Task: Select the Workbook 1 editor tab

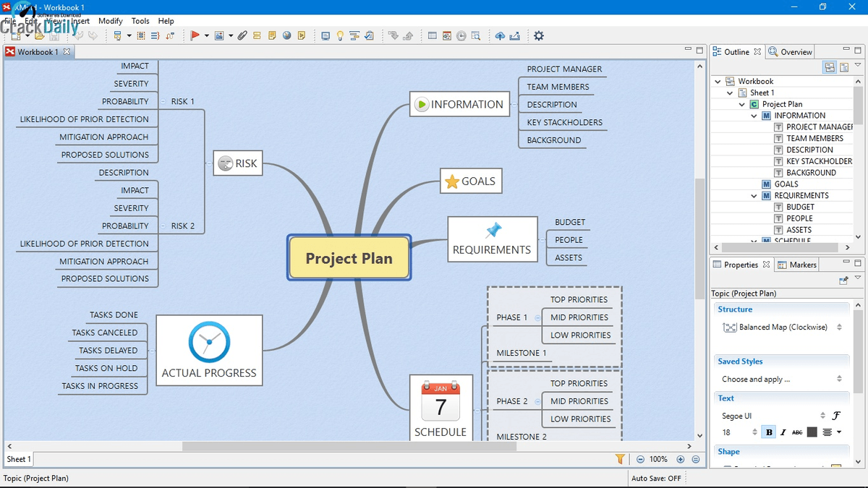Action: pos(38,52)
